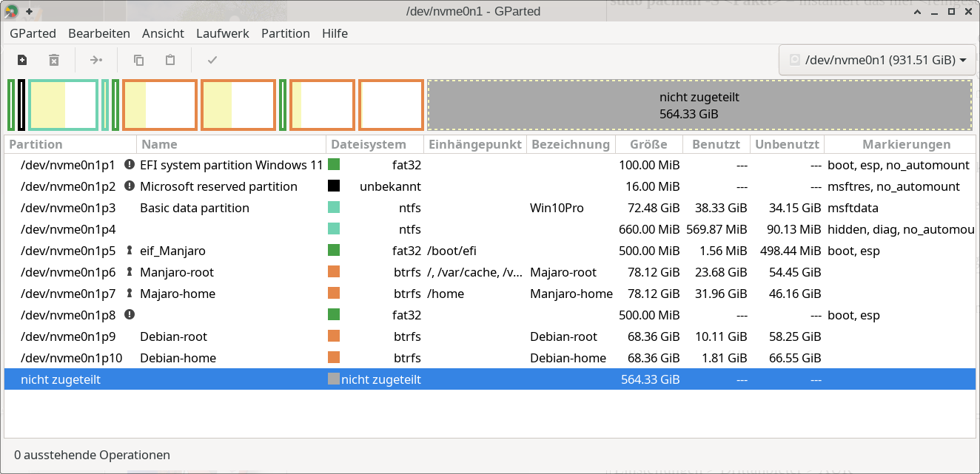The height and width of the screenshot is (474, 980).
Task: Click name 'Microsoft reserved partition'
Action: tap(218, 186)
